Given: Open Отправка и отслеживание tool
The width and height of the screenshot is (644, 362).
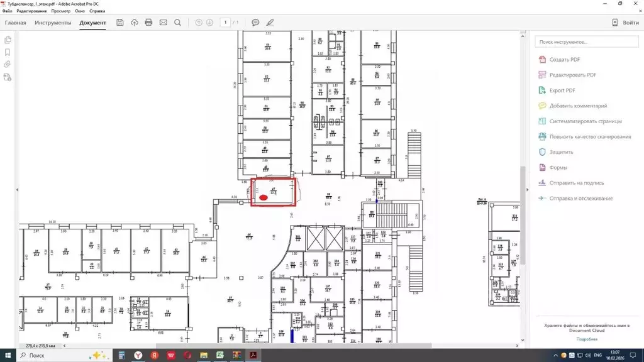Looking at the screenshot, I should coord(575,198).
